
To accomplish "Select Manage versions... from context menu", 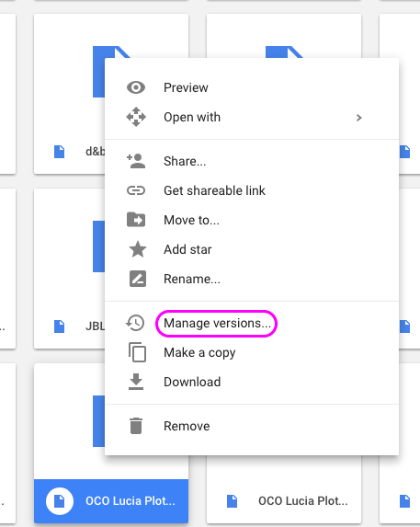I will (218, 323).
